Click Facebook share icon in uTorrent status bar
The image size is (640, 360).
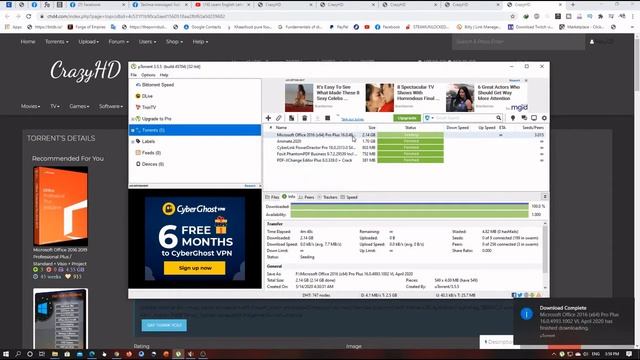click(x=514, y=295)
